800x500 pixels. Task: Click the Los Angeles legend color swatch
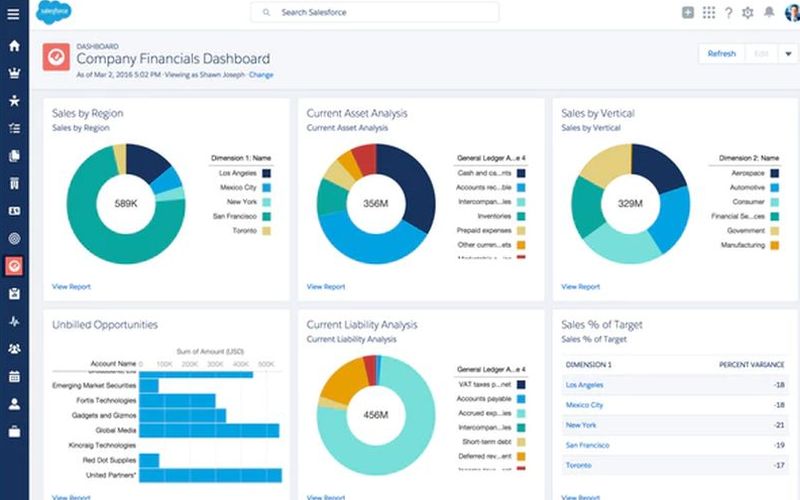[266, 173]
